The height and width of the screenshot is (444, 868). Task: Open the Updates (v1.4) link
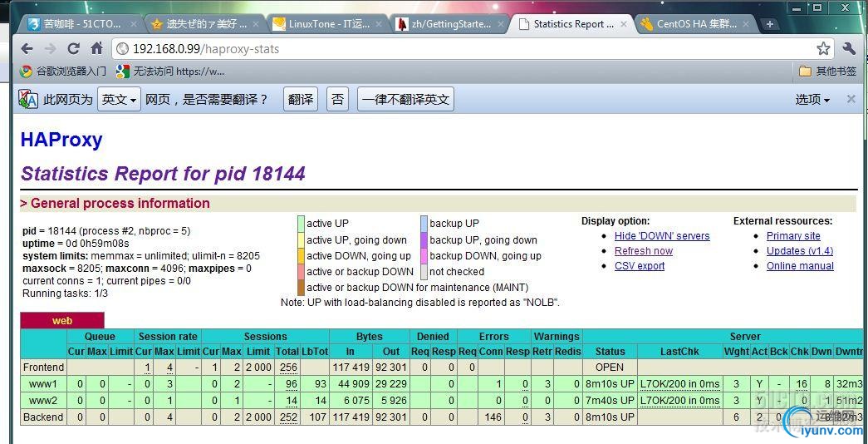pyautogui.click(x=800, y=251)
